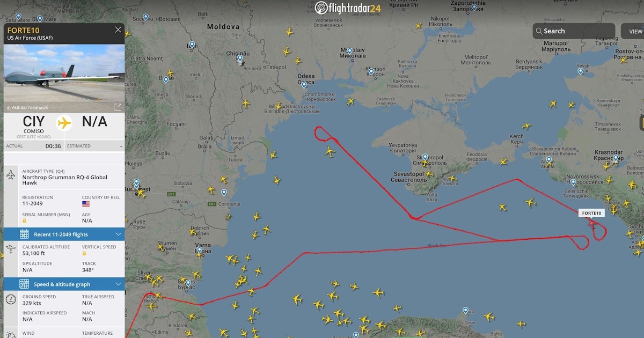The width and height of the screenshot is (644, 338).
Task: Click the registration number 11-2049
Action: click(x=32, y=203)
